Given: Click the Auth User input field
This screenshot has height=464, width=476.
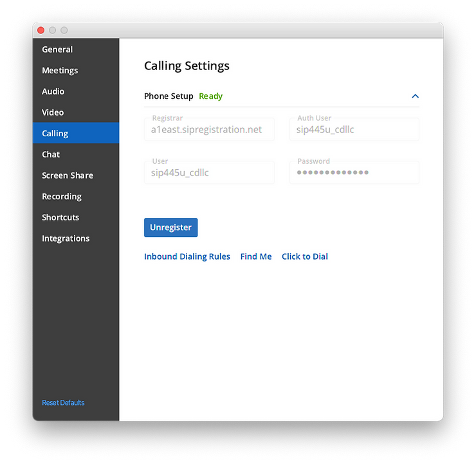Looking at the screenshot, I should (x=354, y=129).
